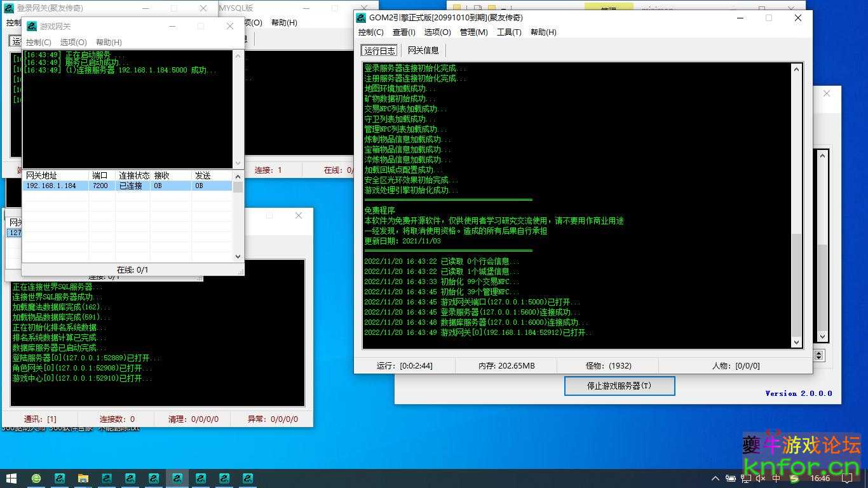Click the 端口 column header
This screenshot has width=868, height=488.
pyautogui.click(x=102, y=175)
